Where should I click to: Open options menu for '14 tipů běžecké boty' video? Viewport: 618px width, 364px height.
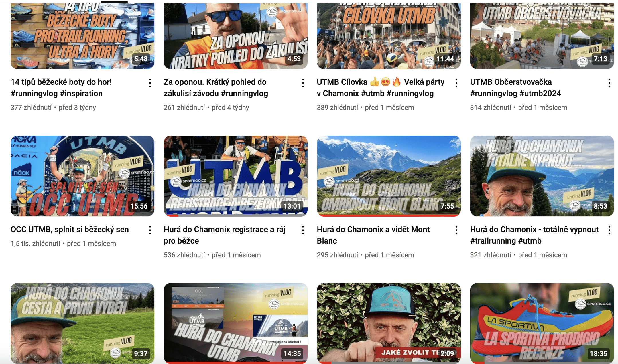pyautogui.click(x=150, y=83)
